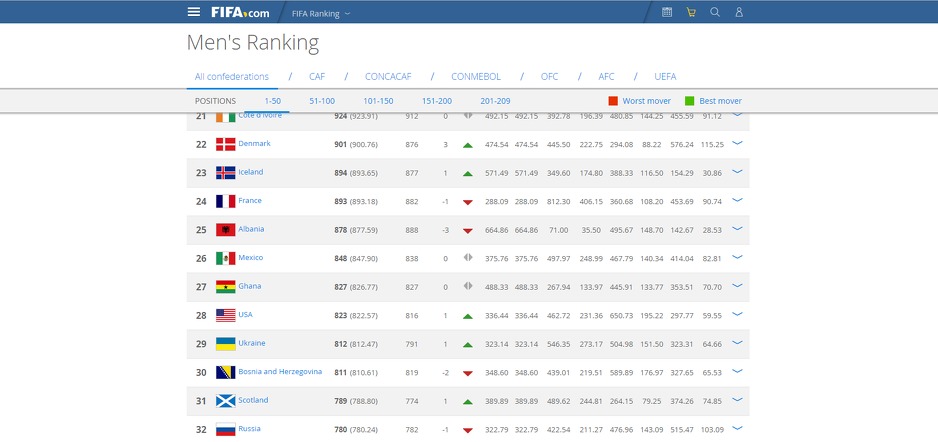
Task: Select positions 201-209
Action: coord(495,101)
